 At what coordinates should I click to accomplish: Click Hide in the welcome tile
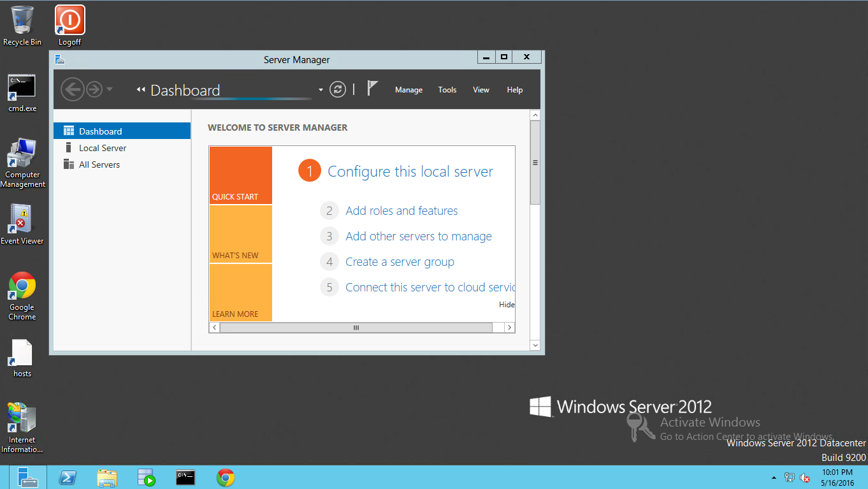pyautogui.click(x=507, y=305)
